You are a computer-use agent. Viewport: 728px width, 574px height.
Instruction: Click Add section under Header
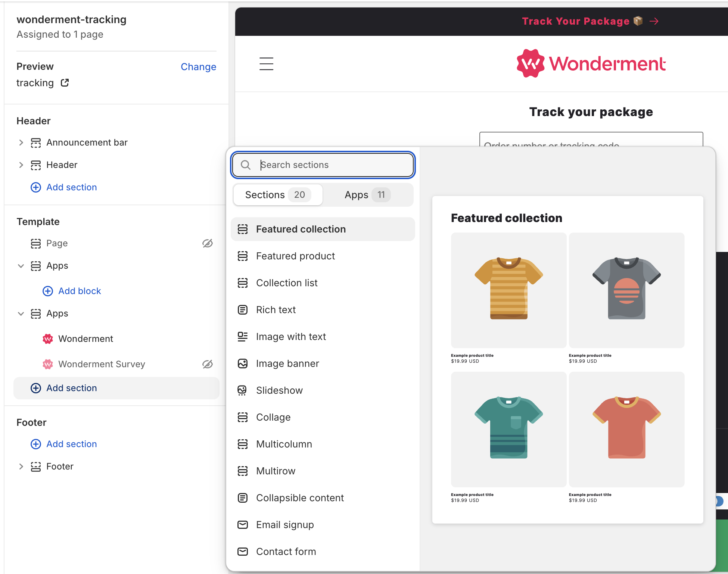tap(72, 187)
